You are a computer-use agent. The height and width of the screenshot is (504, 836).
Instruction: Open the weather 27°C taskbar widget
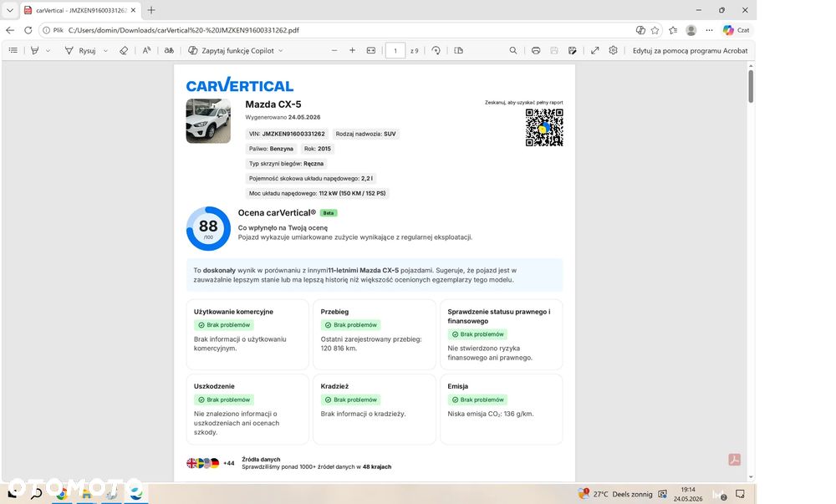click(614, 494)
